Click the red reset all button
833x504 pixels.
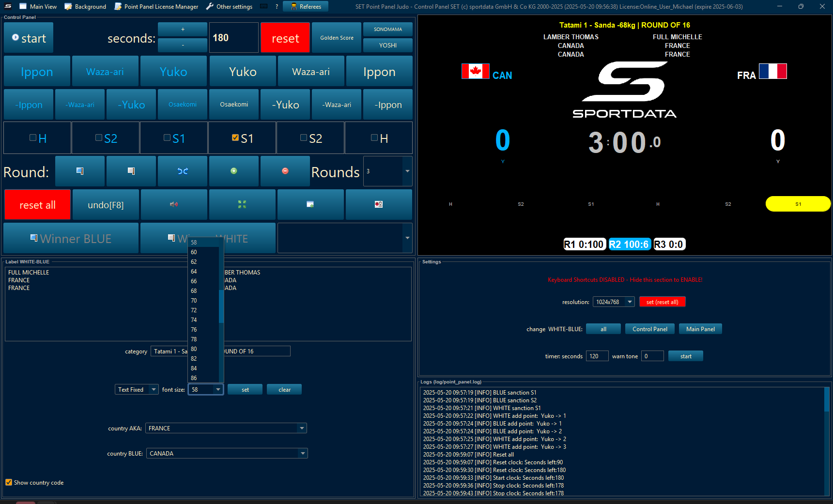click(38, 204)
